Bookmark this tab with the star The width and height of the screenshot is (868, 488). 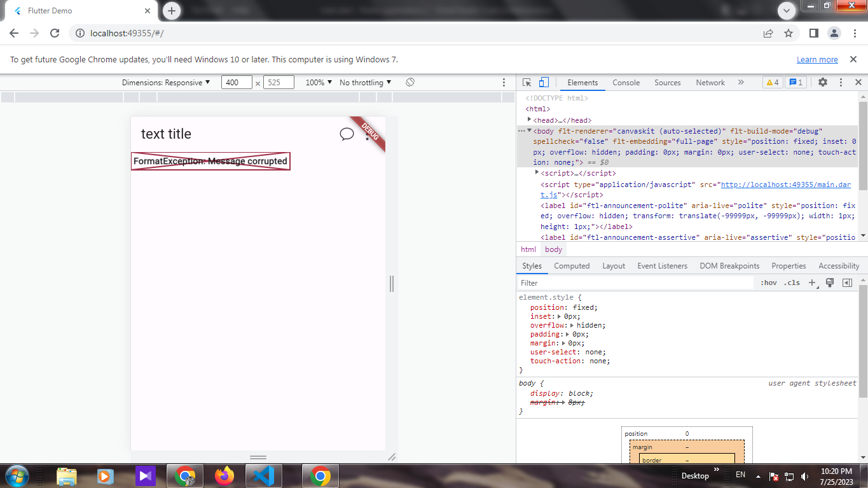789,33
